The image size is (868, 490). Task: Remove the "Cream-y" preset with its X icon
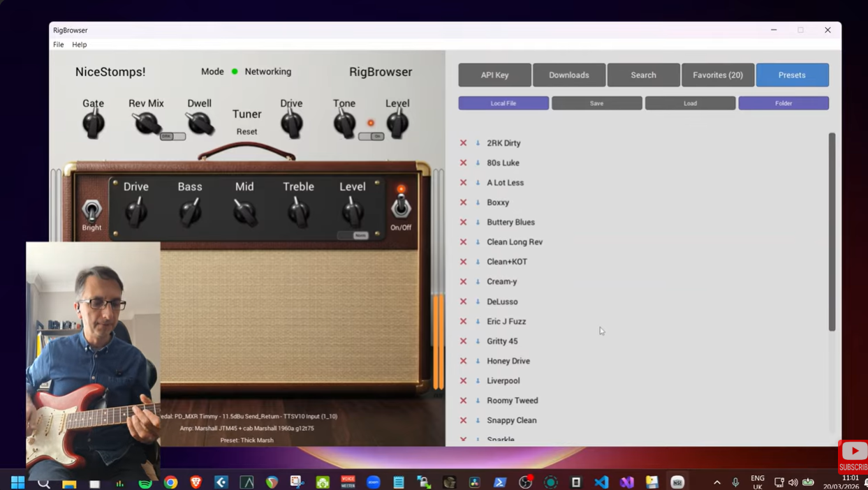click(463, 281)
